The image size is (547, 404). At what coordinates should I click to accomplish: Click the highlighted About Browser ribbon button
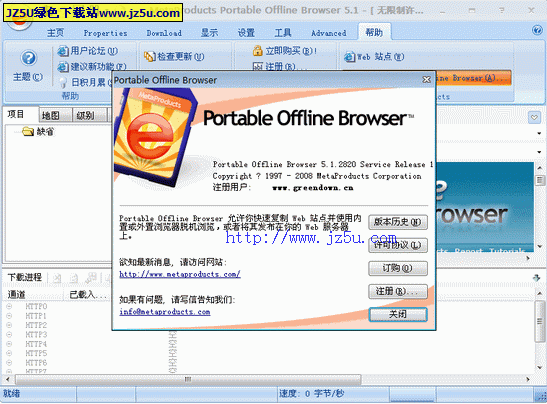tap(473, 78)
